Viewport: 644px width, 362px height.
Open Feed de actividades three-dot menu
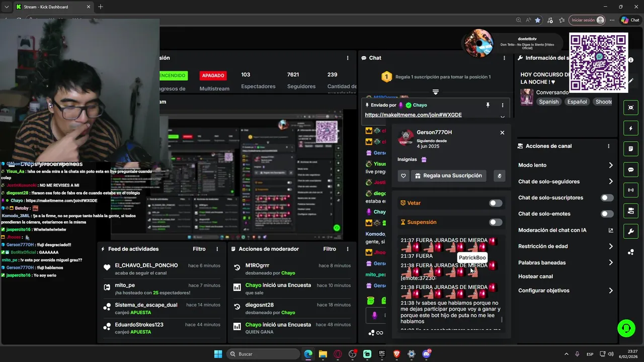[x=217, y=249]
